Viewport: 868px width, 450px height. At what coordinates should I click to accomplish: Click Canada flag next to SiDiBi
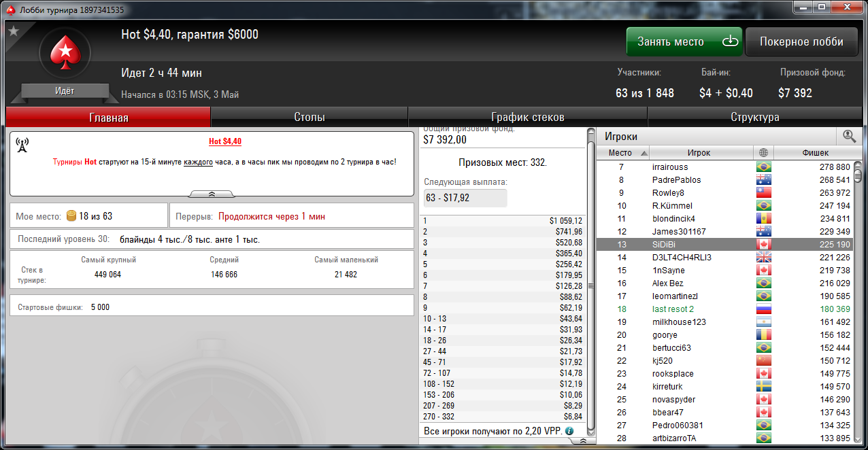pos(763,244)
